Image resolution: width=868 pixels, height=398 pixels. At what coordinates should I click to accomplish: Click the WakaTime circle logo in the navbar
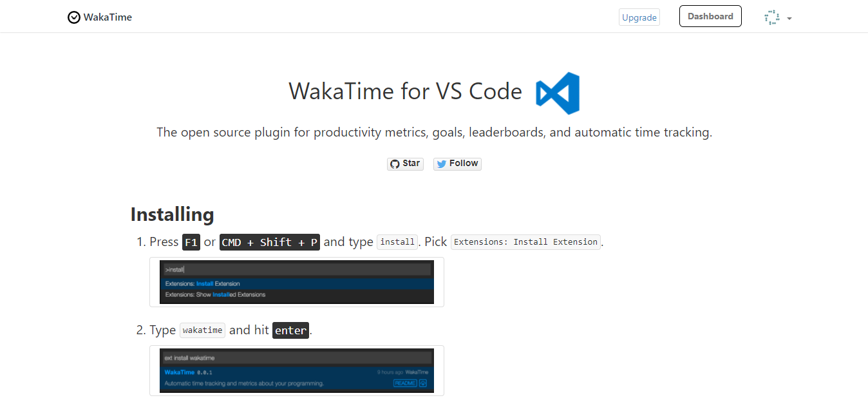[74, 17]
